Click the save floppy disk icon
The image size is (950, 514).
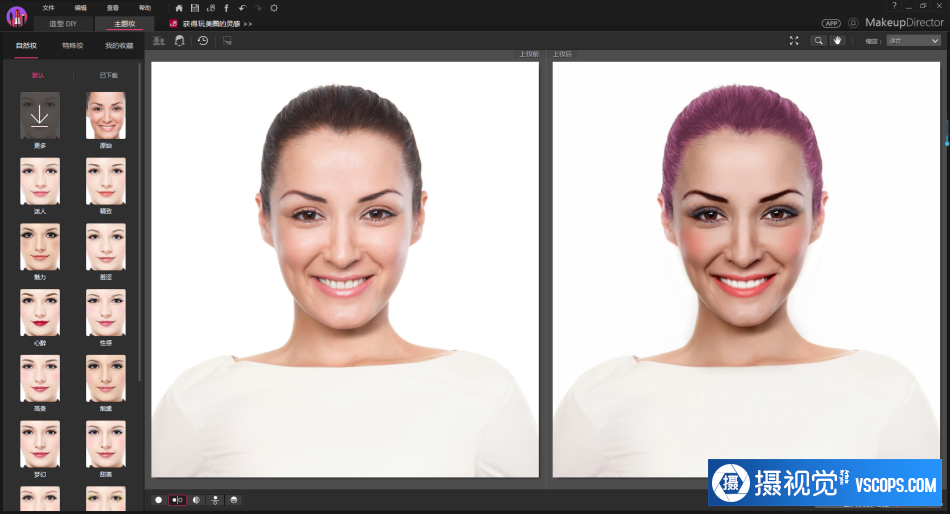coord(195,8)
